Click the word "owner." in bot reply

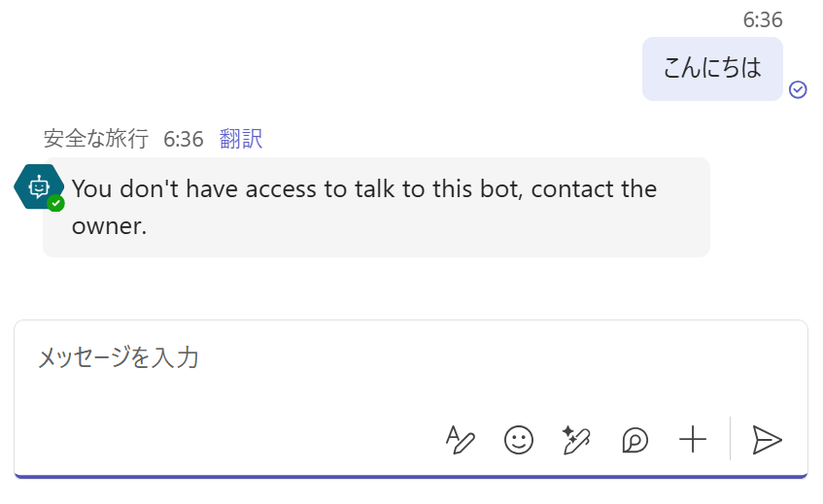pyautogui.click(x=109, y=226)
